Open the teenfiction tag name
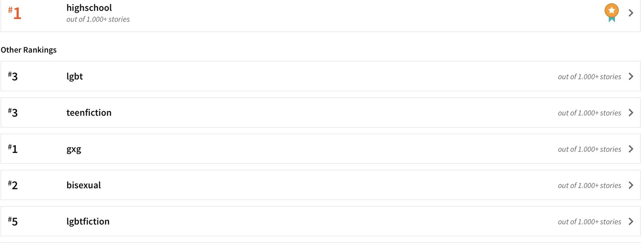The height and width of the screenshot is (243, 644). 89,112
